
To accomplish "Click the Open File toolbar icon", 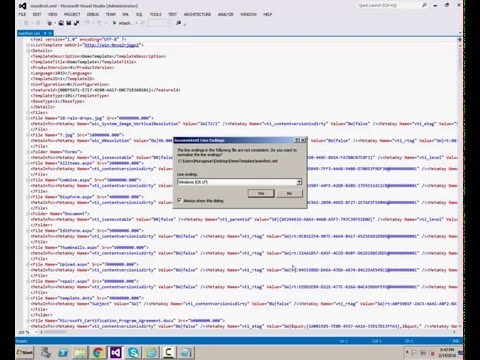I will [61, 23].
